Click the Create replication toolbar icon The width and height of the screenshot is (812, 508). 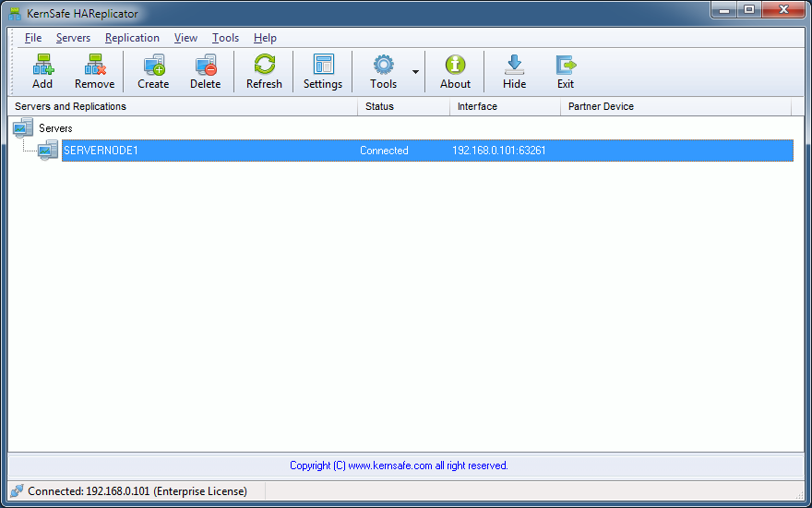click(153, 65)
